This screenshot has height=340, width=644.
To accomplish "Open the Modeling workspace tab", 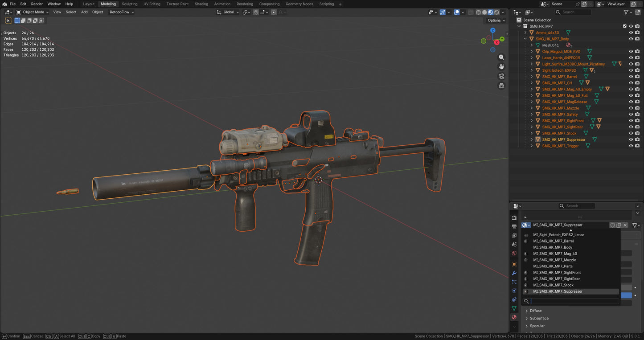I will coord(108,4).
